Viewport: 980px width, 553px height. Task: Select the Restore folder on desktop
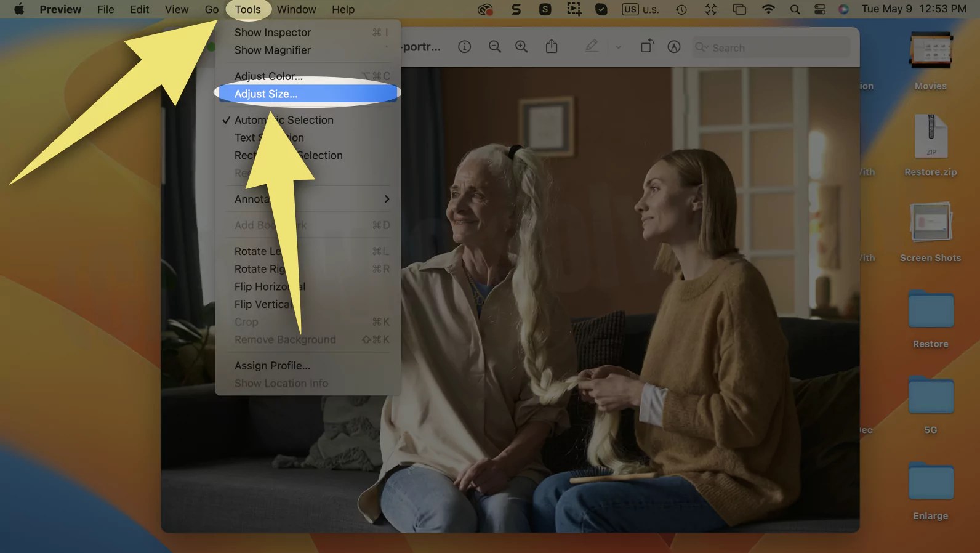point(931,318)
